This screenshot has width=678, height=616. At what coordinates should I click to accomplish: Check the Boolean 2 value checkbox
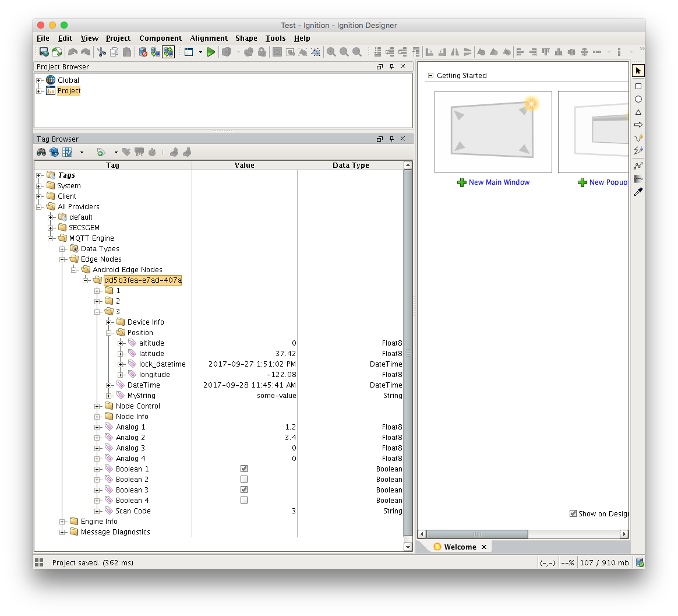click(244, 479)
